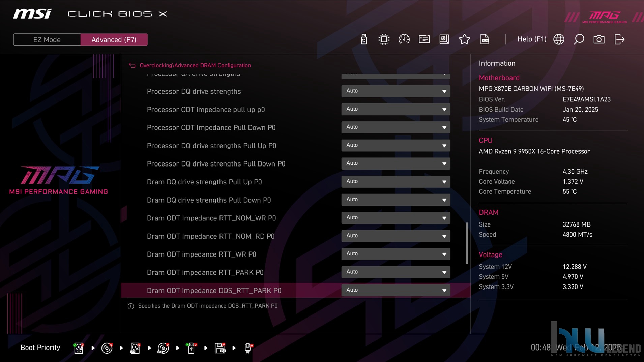Image resolution: width=644 pixels, height=362 pixels.
Task: Open the search magnifier icon
Action: click(x=579, y=39)
